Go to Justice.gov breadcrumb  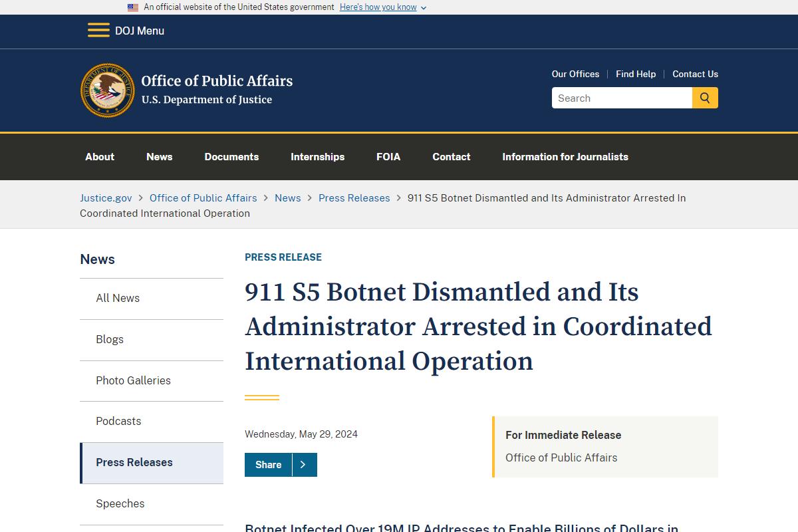click(x=106, y=198)
